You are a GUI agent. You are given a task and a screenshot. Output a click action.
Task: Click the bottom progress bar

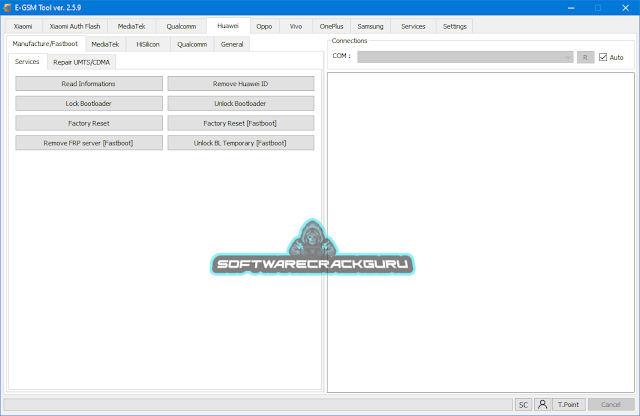click(x=258, y=405)
